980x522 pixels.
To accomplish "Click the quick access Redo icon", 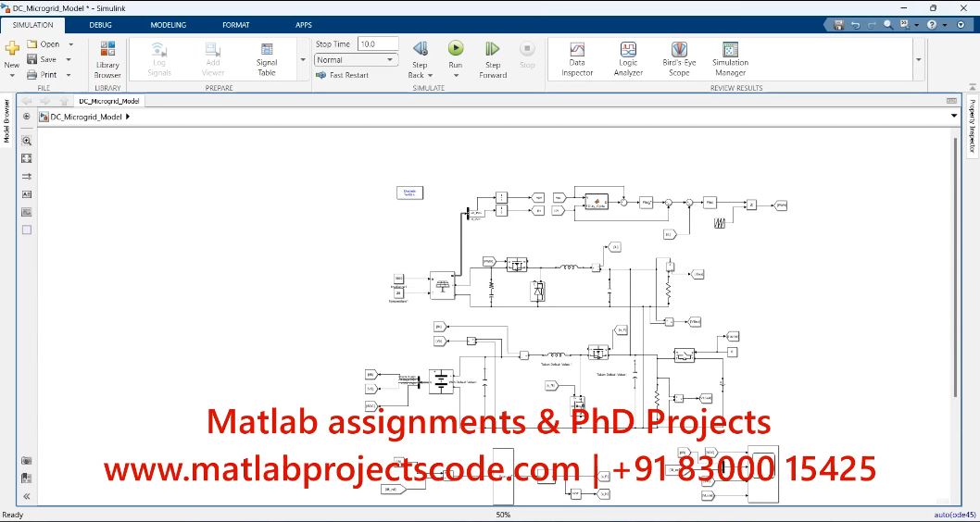I will [x=872, y=25].
